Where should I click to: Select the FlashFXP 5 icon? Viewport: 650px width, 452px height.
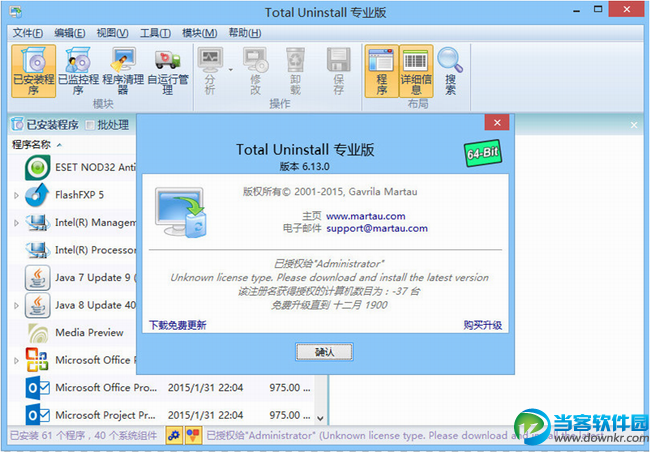coord(37,195)
